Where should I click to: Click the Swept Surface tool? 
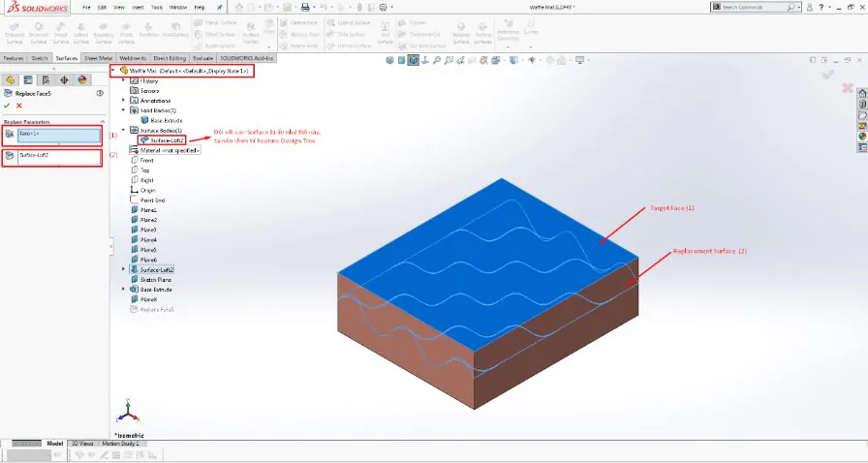60,33
